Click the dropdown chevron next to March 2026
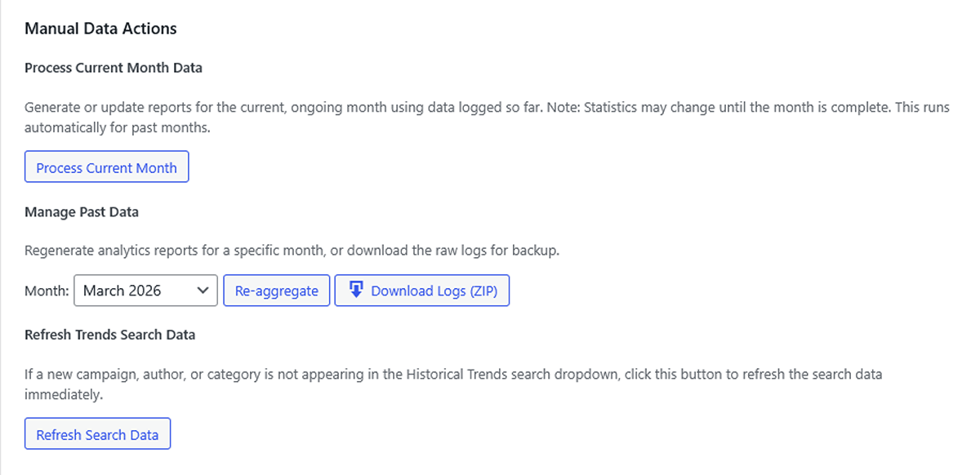Screen dimensions: 980x475 (202, 290)
